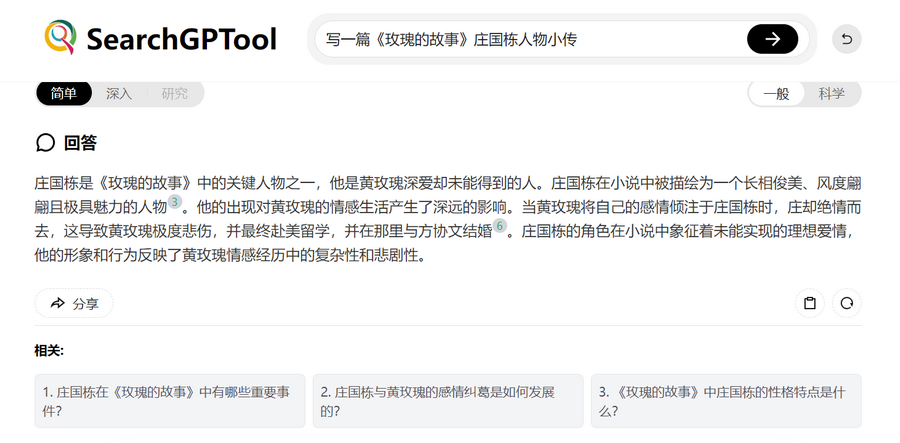Click the speech bubble icon beside 回答
Screen dimensions: 900x443
pos(45,143)
